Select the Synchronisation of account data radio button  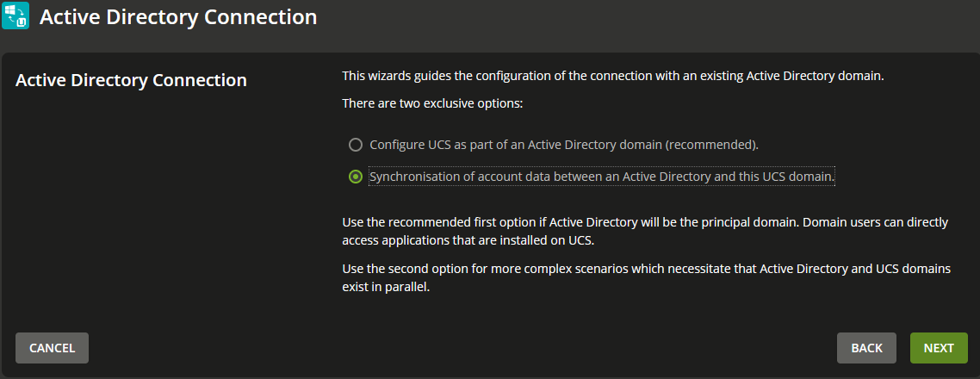pyautogui.click(x=356, y=177)
